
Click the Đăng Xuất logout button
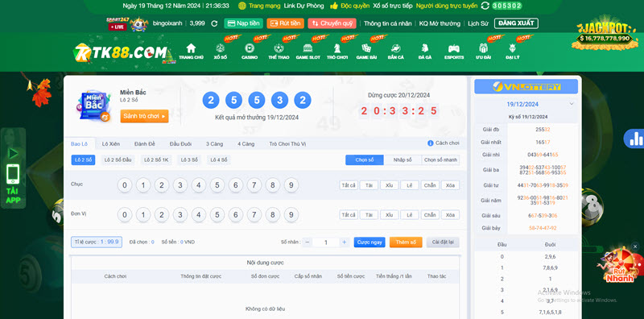[516, 23]
